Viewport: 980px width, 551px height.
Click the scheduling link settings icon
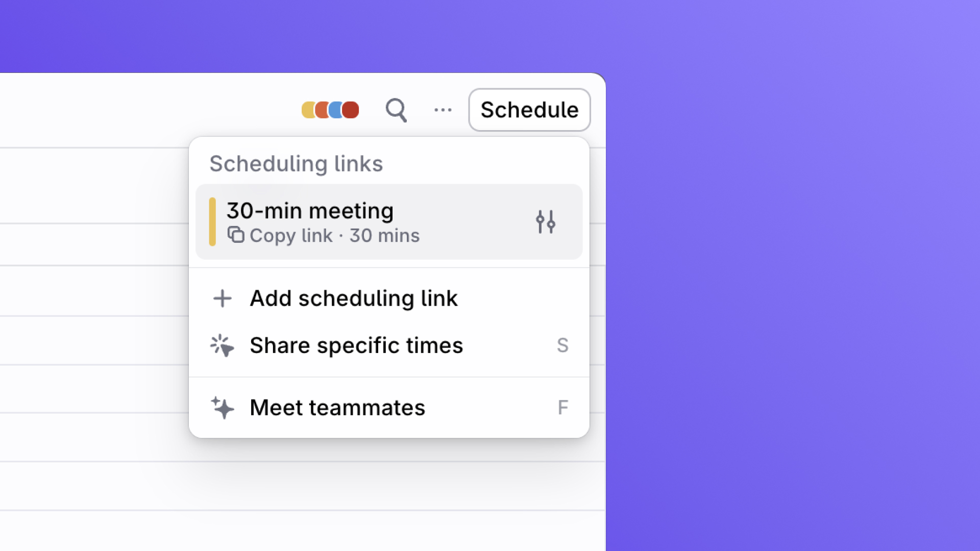tap(545, 222)
